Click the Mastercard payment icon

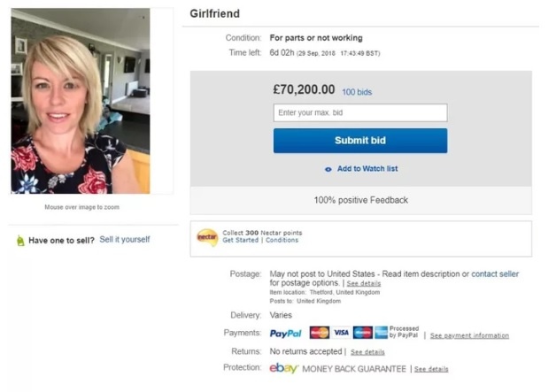point(320,334)
